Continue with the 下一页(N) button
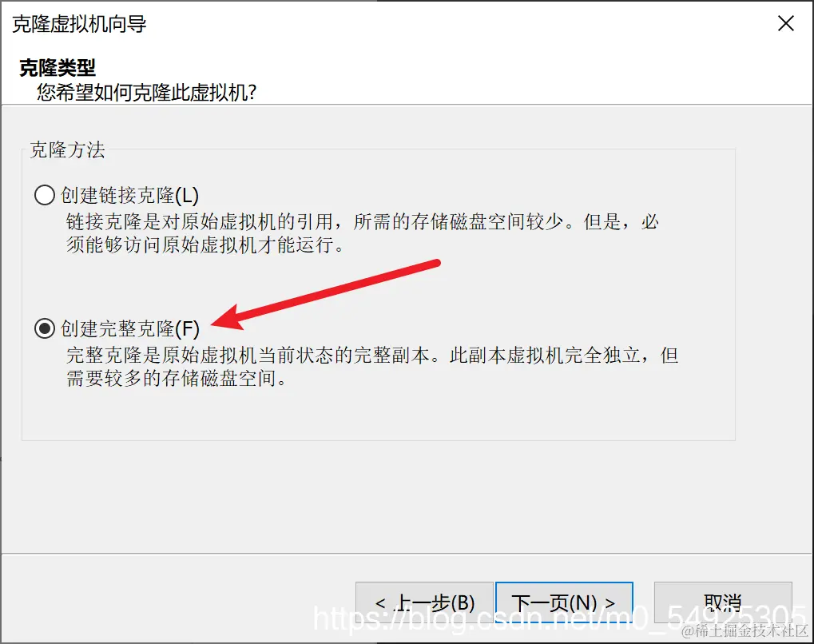814x644 pixels. coord(564,602)
